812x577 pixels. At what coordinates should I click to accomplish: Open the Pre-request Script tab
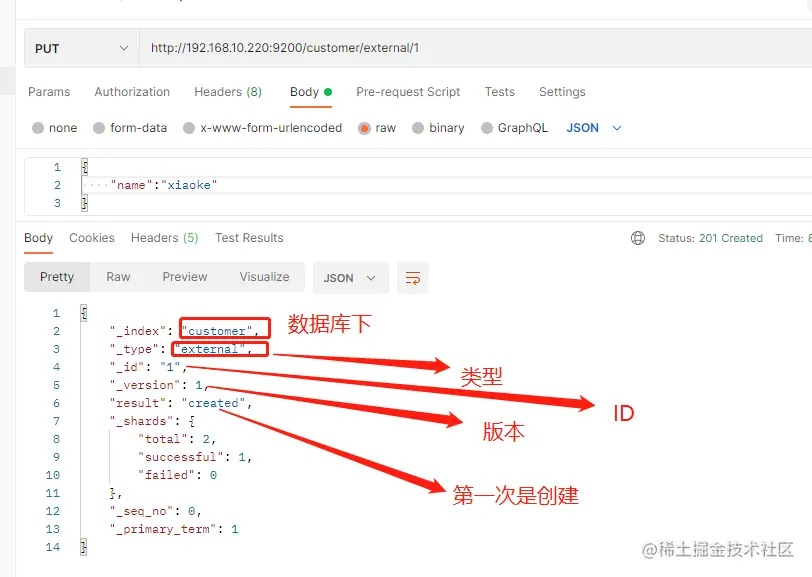[x=408, y=92]
